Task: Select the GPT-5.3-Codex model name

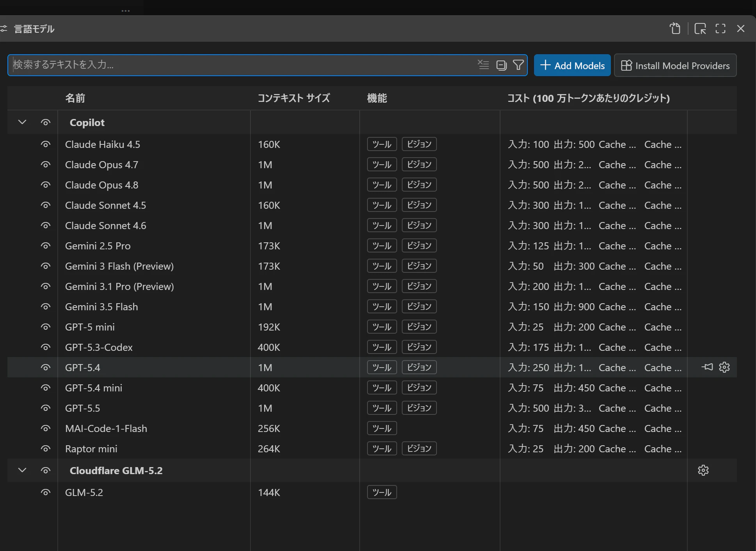Action: click(x=99, y=347)
